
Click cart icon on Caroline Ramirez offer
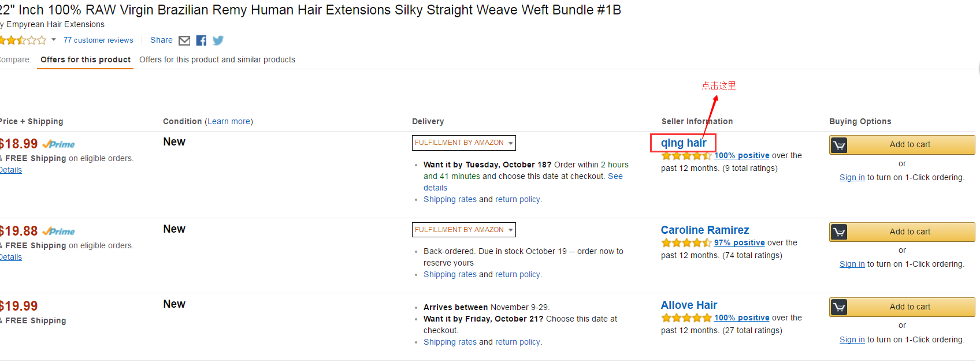840,232
